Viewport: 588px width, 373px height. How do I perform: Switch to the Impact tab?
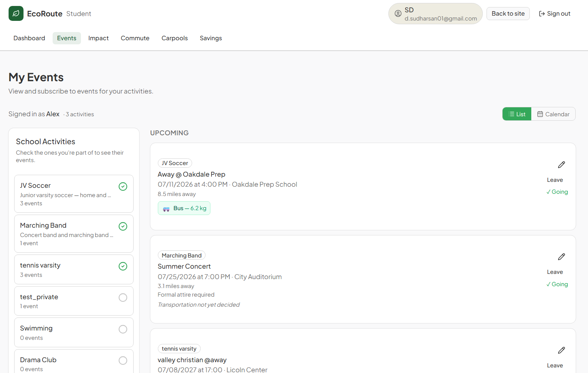tap(98, 38)
